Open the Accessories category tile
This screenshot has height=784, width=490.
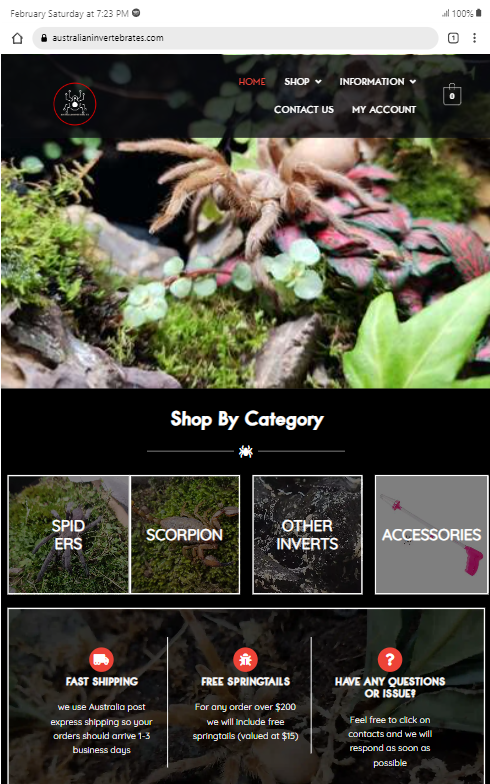[432, 534]
